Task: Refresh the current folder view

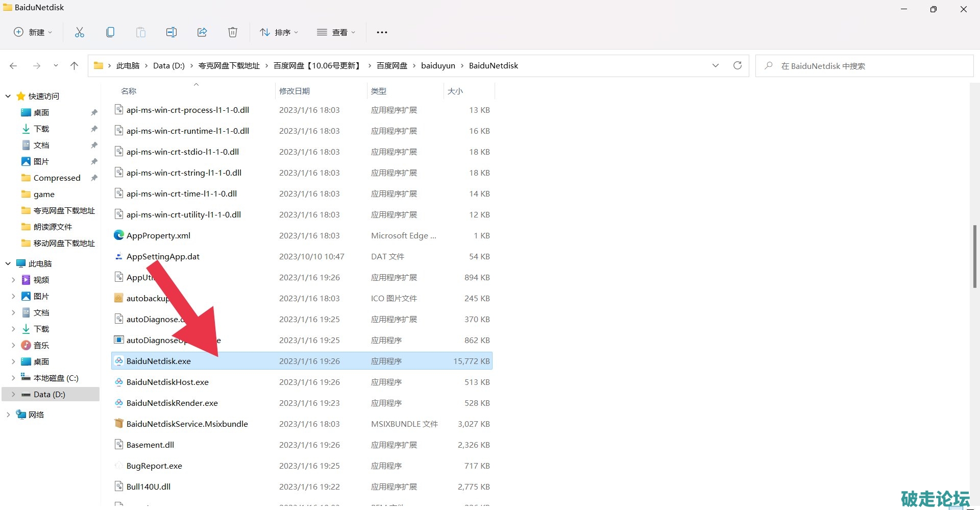Action: point(737,65)
